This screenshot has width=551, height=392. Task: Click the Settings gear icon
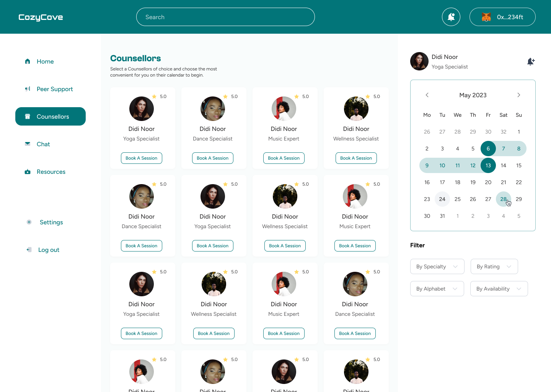coord(29,222)
